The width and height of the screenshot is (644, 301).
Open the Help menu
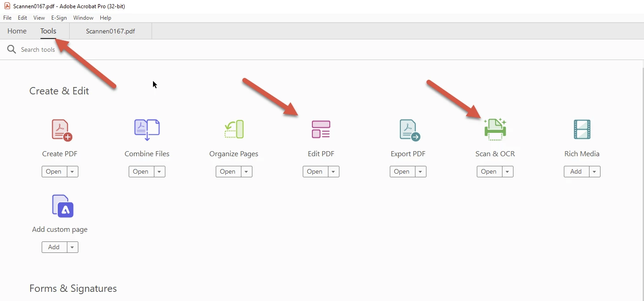pos(106,18)
